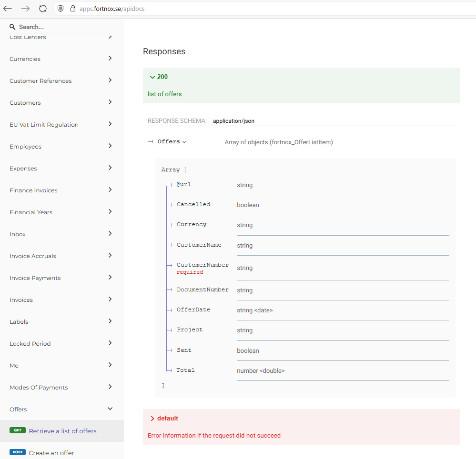476x459 pixels.
Task: Click the browser forward arrow
Action: [x=25, y=9]
